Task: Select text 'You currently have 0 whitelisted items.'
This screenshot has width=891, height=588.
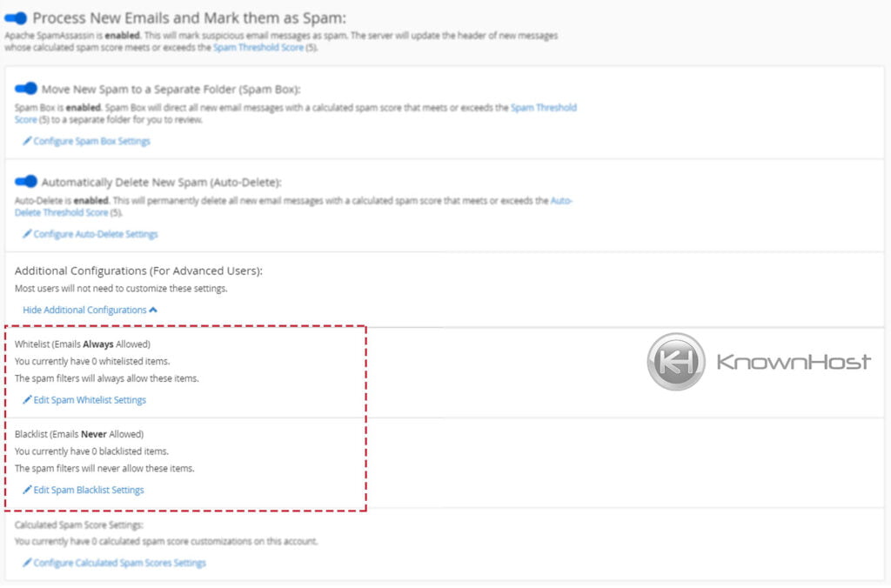Action: point(92,361)
